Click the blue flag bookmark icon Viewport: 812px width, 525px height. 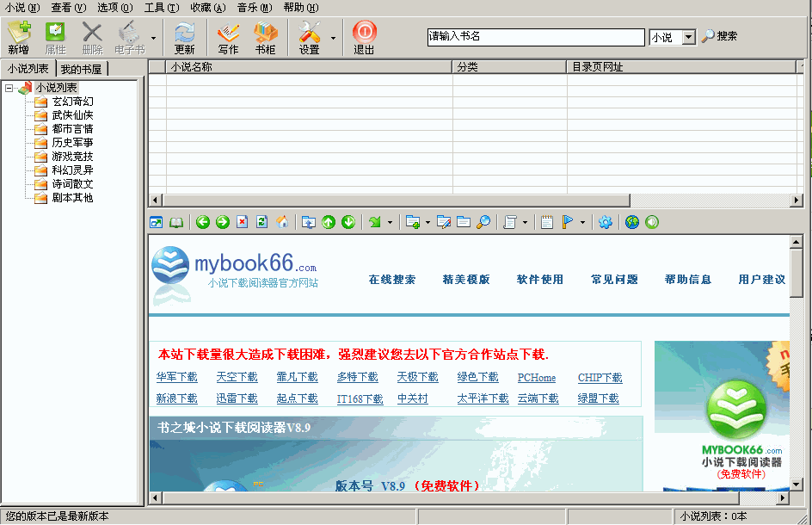pos(568,222)
